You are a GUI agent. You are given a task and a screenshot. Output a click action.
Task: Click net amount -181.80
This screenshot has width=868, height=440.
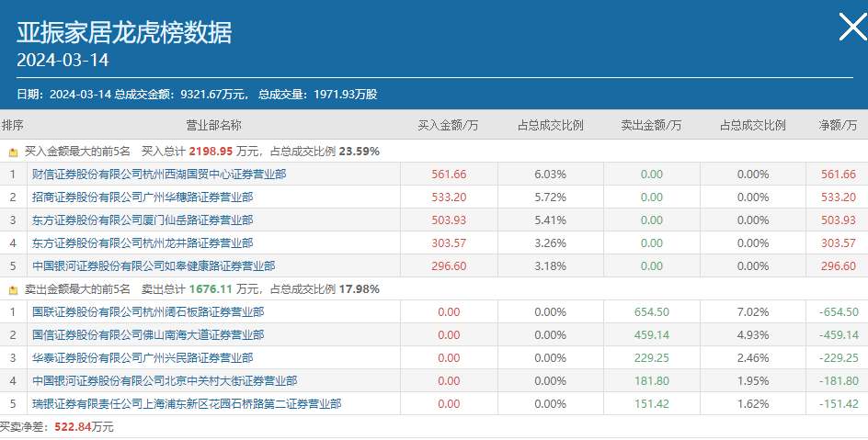[x=839, y=381]
